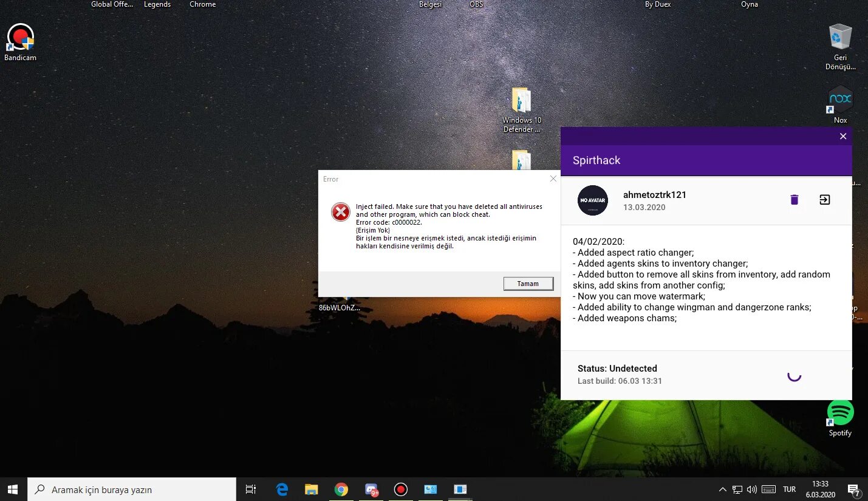Open Google Chrome from taskbar
The height and width of the screenshot is (501, 868).
click(x=341, y=489)
